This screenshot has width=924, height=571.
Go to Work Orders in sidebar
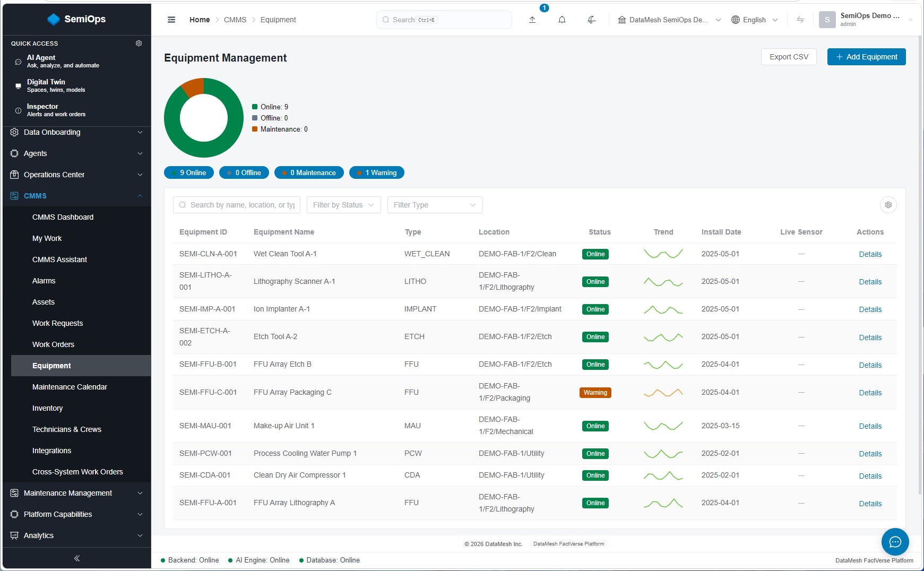click(53, 344)
